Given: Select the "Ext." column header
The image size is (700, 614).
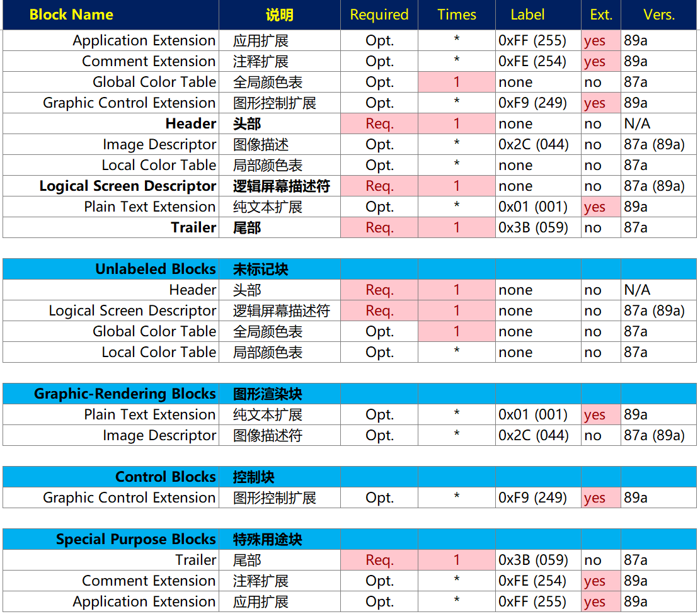Looking at the screenshot, I should 601,15.
